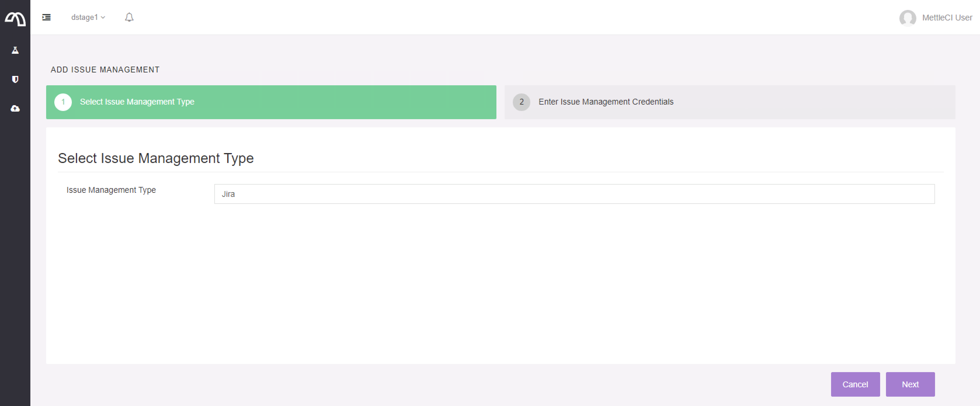The height and width of the screenshot is (406, 980).
Task: Expand the dstage1 project dropdown
Action: (x=84, y=18)
